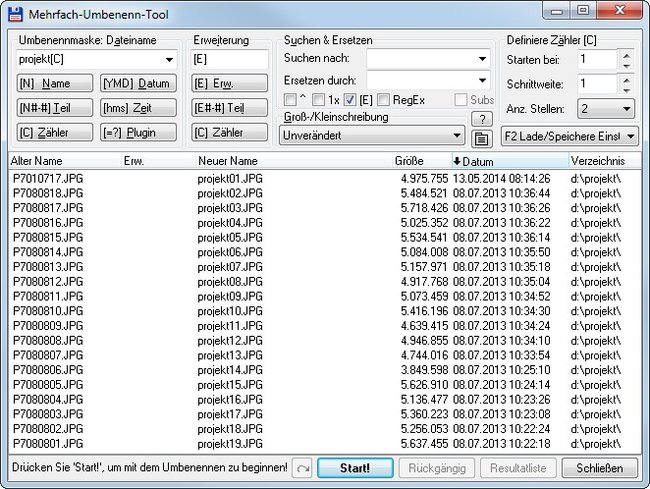
Task: Click new name projekt19.JPG
Action: [x=230, y=444]
